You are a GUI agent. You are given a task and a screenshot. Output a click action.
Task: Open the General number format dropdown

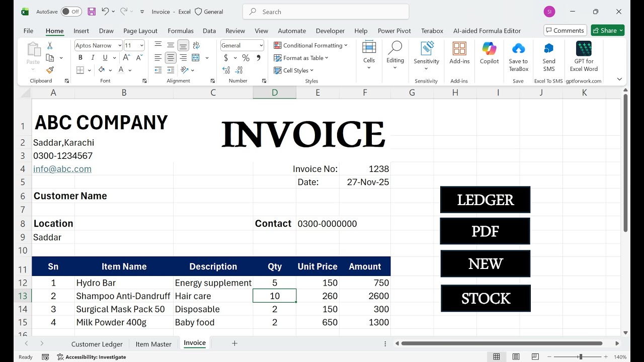tap(261, 45)
